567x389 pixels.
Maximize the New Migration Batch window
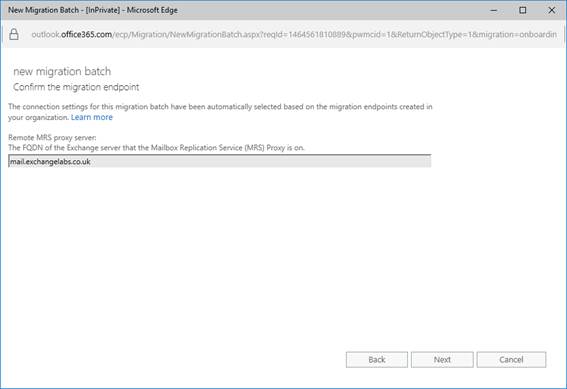(523, 10)
